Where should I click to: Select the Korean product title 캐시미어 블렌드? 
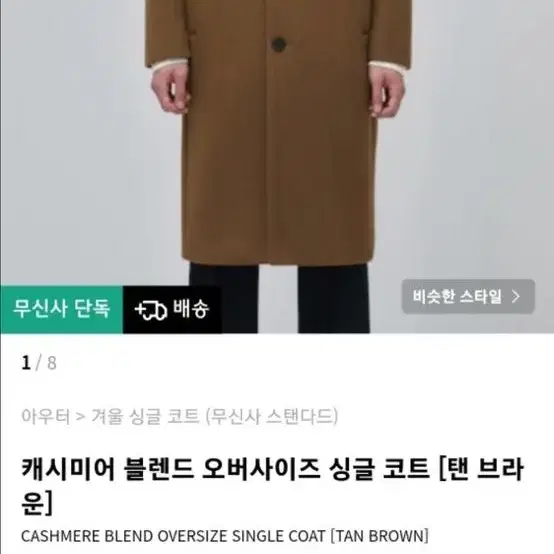[x=107, y=469]
